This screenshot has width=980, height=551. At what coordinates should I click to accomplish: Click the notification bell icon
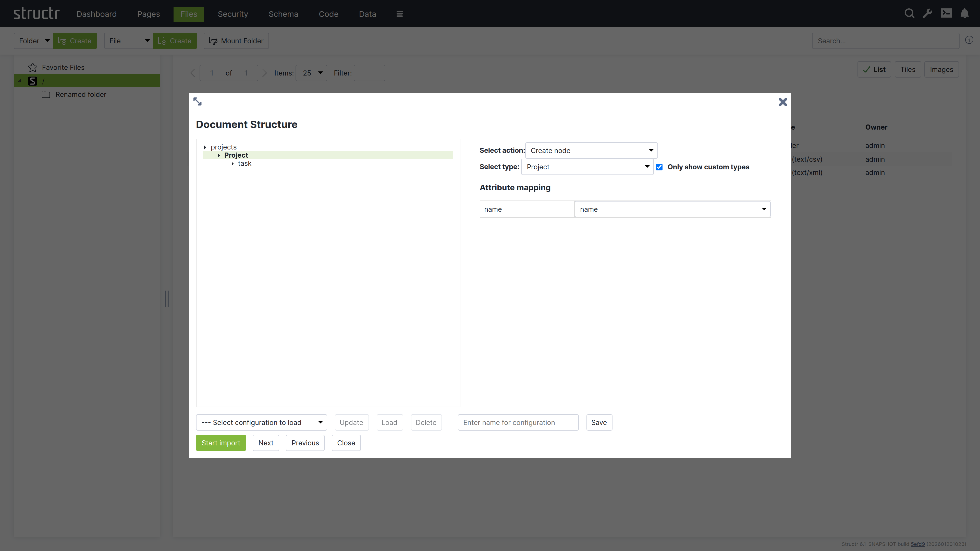tap(965, 13)
